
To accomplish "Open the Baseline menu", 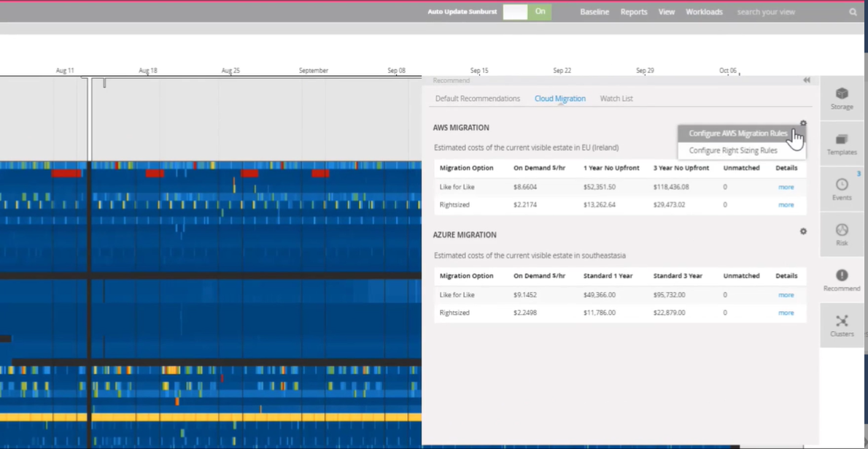I will tap(594, 12).
